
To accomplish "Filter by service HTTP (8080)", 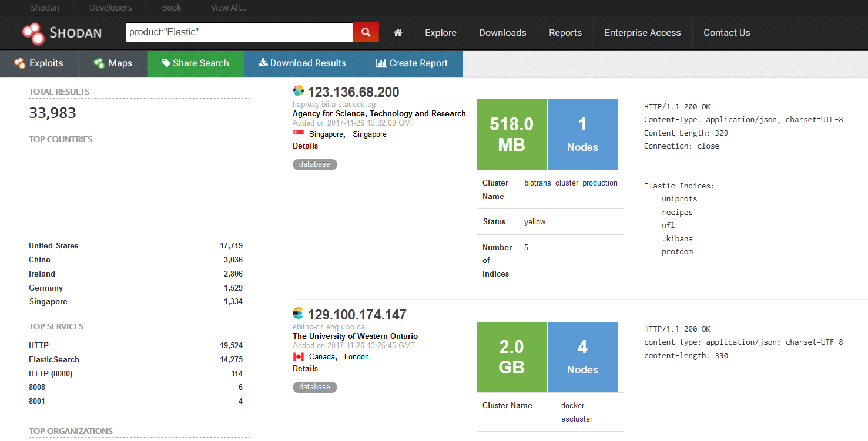I will click(x=51, y=373).
